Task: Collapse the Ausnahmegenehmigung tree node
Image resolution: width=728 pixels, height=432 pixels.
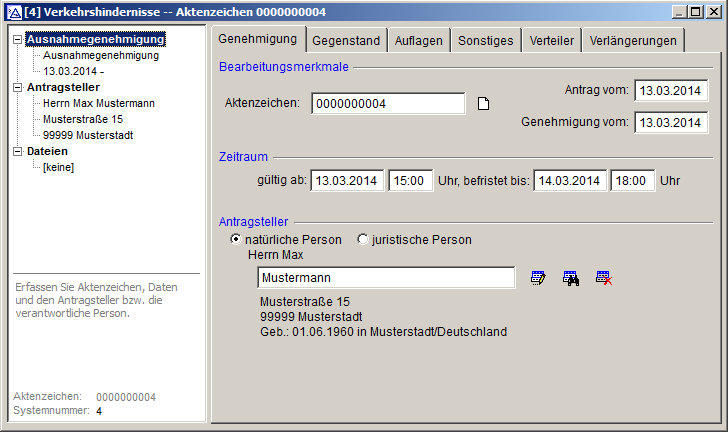Action: point(17,40)
